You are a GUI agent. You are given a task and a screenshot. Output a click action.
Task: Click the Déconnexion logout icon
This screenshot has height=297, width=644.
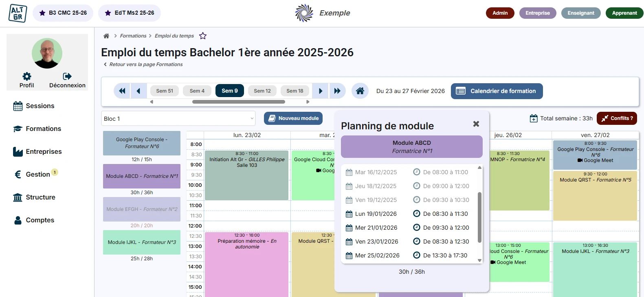(x=67, y=77)
